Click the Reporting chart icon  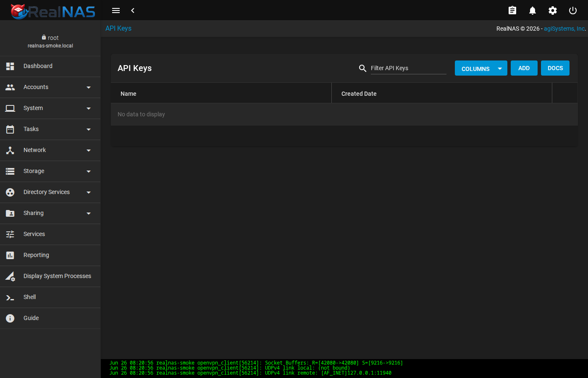click(x=10, y=255)
